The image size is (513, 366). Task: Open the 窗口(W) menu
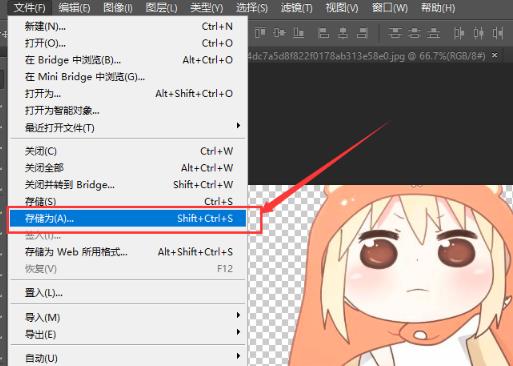pyautogui.click(x=389, y=7)
